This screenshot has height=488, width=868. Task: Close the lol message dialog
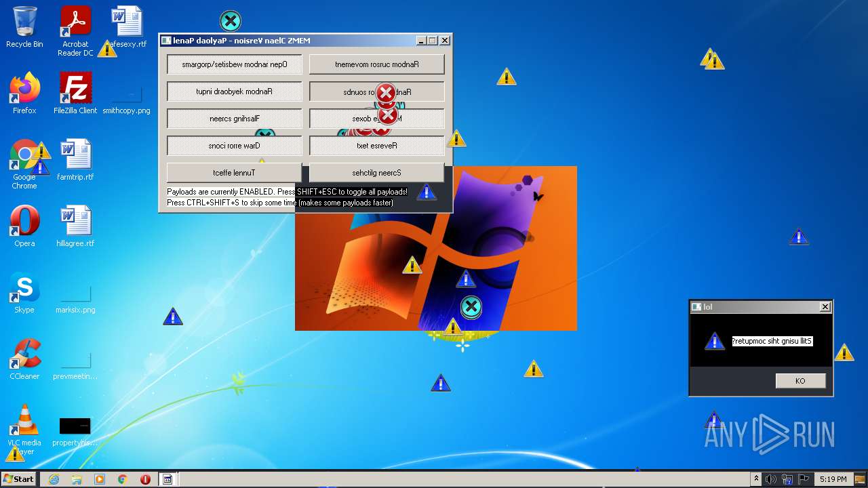click(x=825, y=307)
